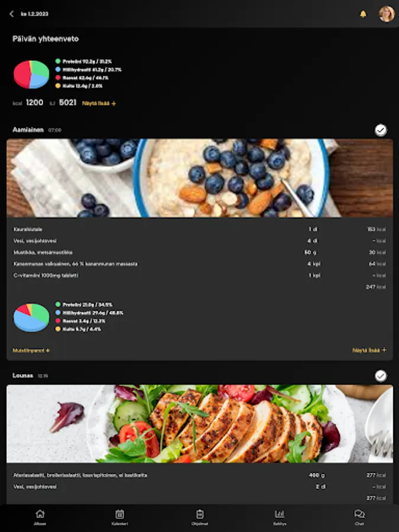The width and height of the screenshot is (399, 532).
Task: Expand Näytä lisää in breakfast card
Action: tap(369, 350)
